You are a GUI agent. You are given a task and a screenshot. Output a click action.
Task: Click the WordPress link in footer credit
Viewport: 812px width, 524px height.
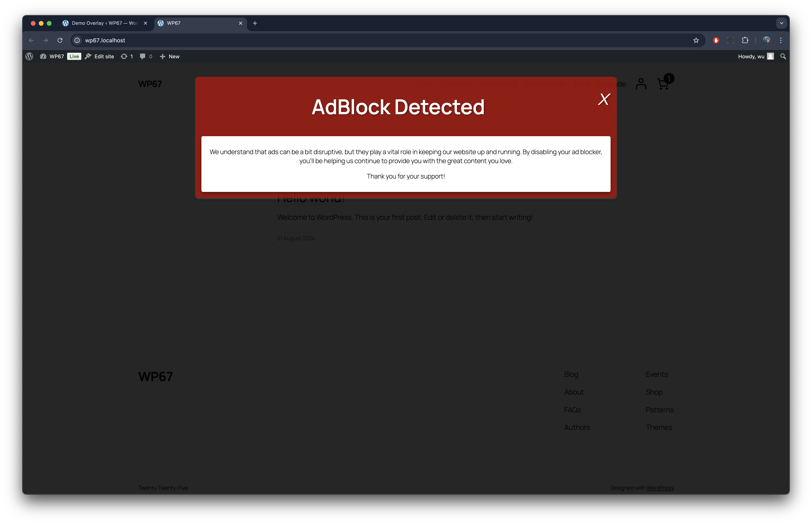[x=660, y=488]
